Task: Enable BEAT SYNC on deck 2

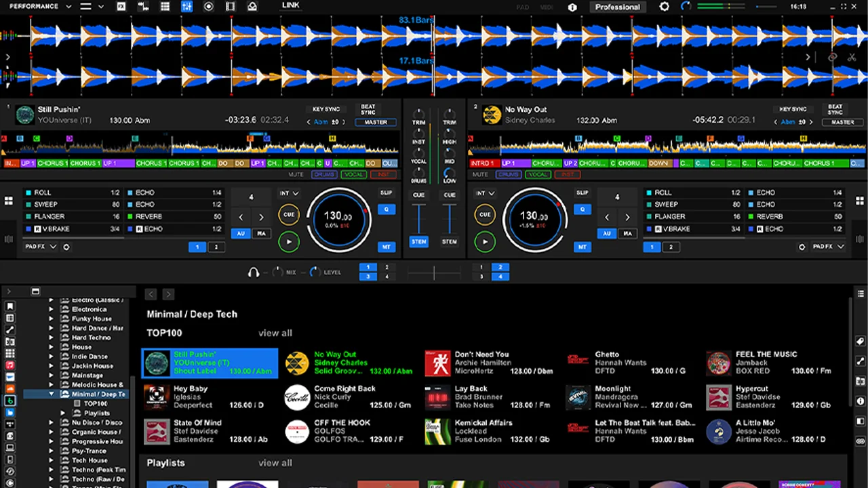Action: [x=835, y=109]
